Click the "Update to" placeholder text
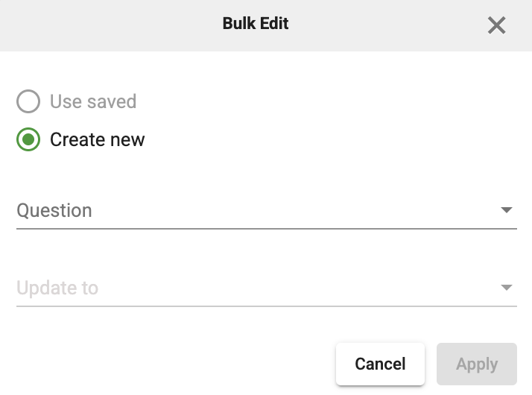This screenshot has height=395, width=532. [57, 288]
